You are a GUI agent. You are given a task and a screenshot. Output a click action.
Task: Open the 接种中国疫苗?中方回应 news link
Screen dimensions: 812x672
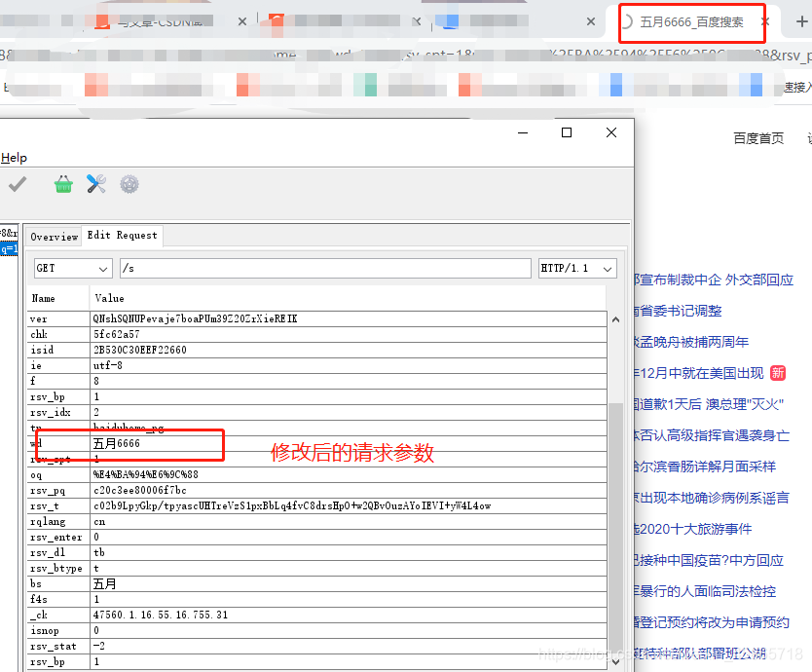tap(709, 560)
